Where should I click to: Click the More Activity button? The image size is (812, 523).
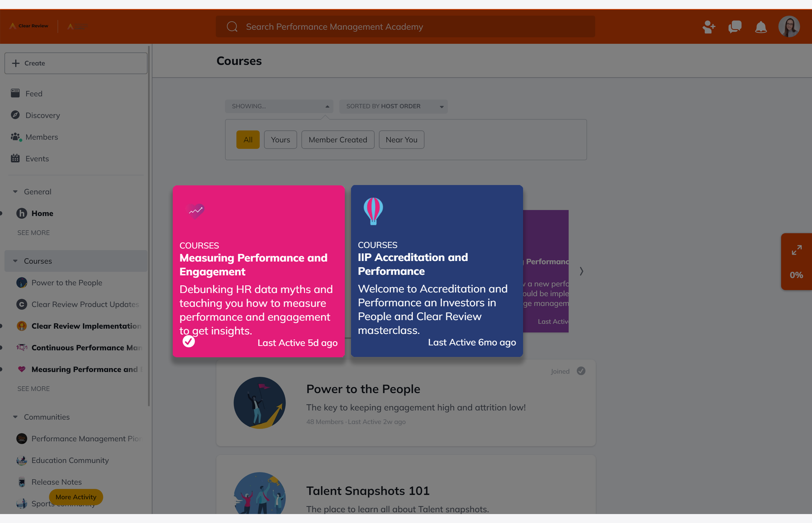pyautogui.click(x=76, y=497)
